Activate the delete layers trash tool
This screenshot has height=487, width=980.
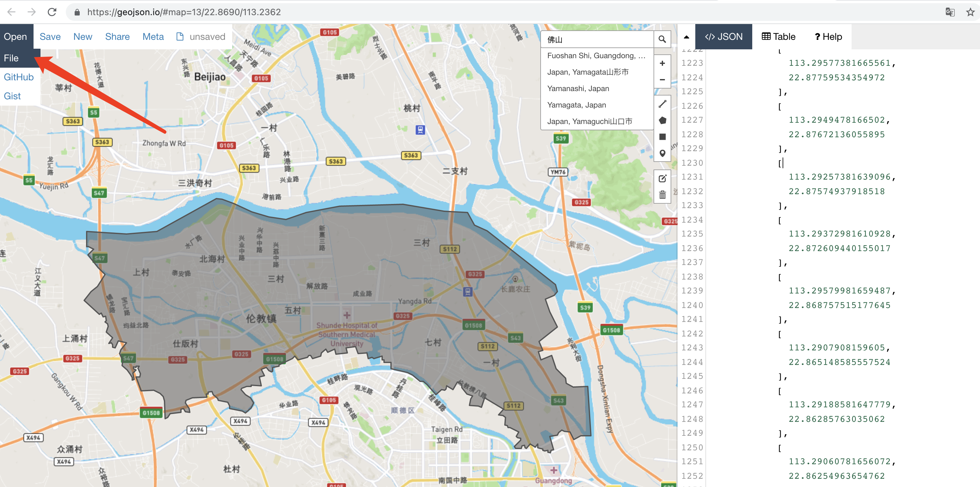662,195
